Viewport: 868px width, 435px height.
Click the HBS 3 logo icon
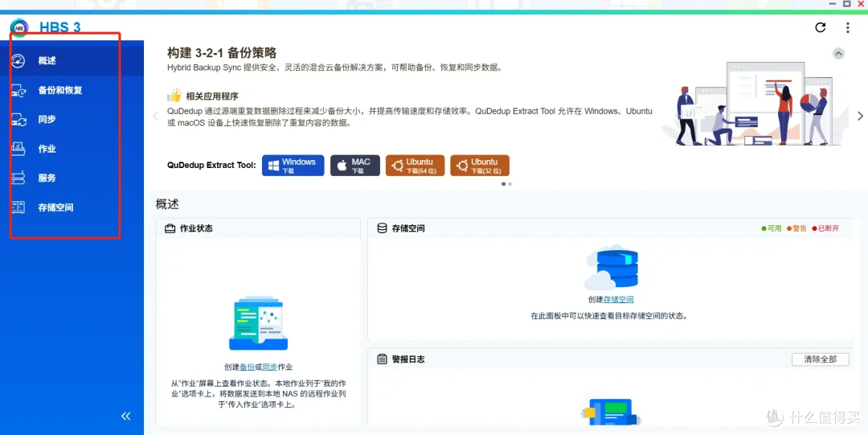click(19, 27)
